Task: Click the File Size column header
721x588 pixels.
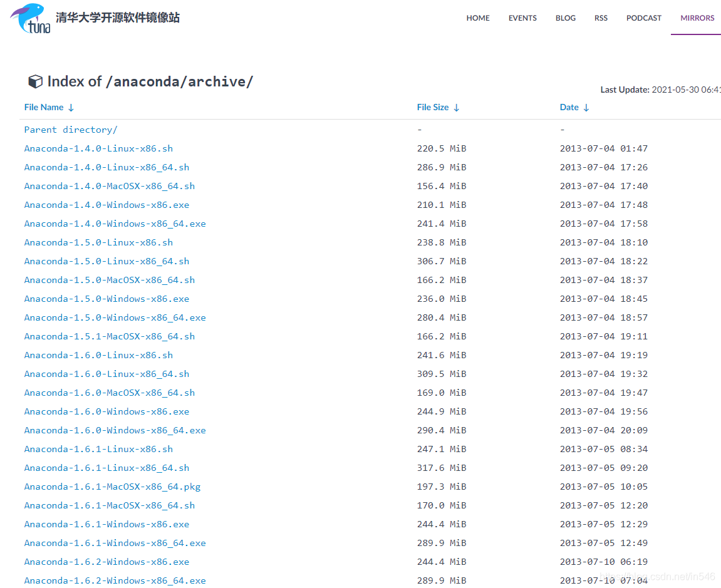Action: [x=433, y=107]
